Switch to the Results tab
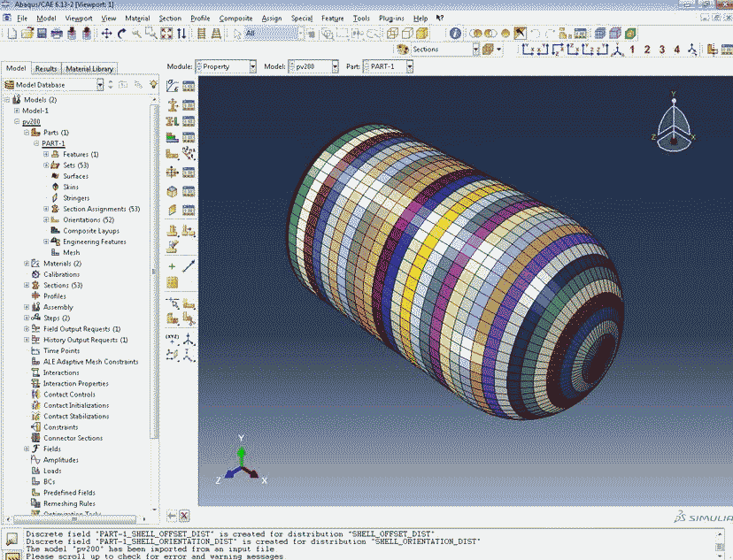The height and width of the screenshot is (560, 733). click(x=45, y=67)
